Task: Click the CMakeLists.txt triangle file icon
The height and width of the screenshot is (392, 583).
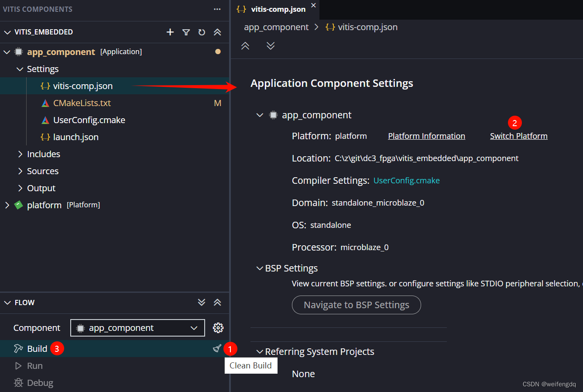Action: coord(45,103)
